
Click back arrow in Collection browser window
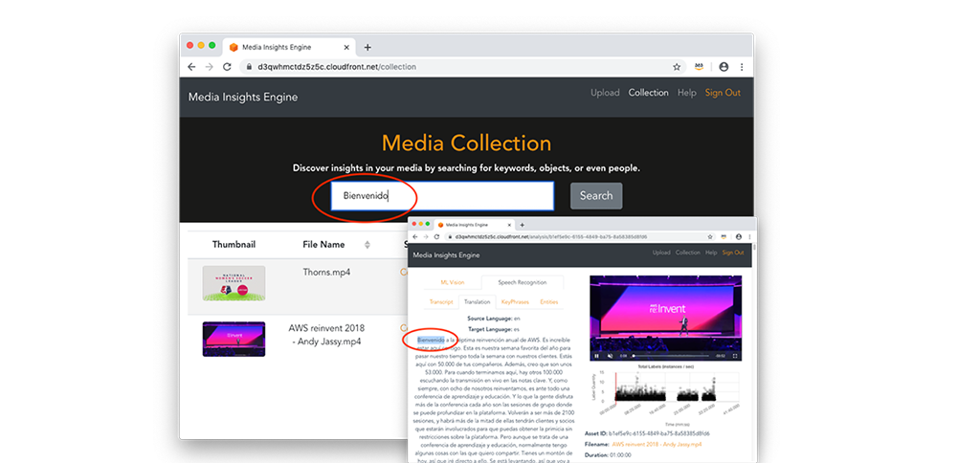191,67
